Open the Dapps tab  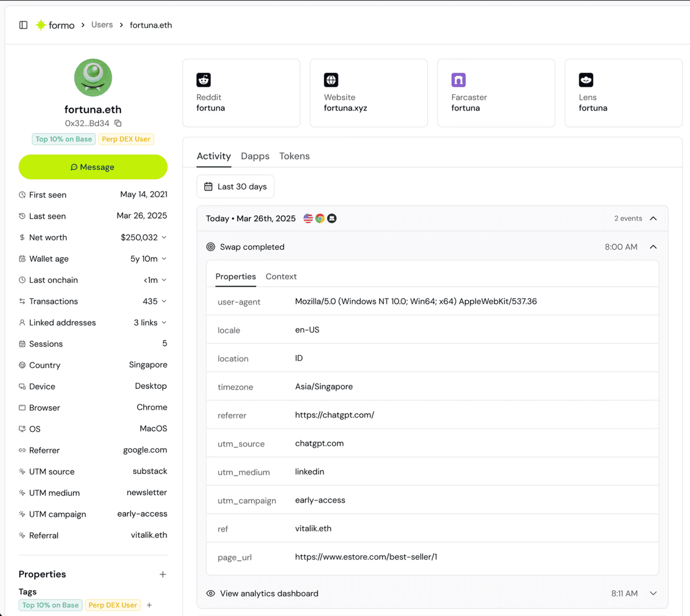tap(255, 156)
